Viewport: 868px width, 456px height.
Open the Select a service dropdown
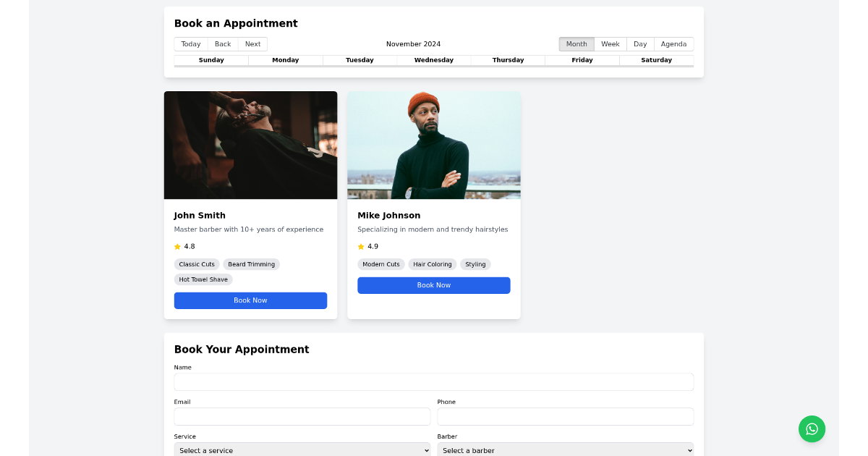[302, 450]
